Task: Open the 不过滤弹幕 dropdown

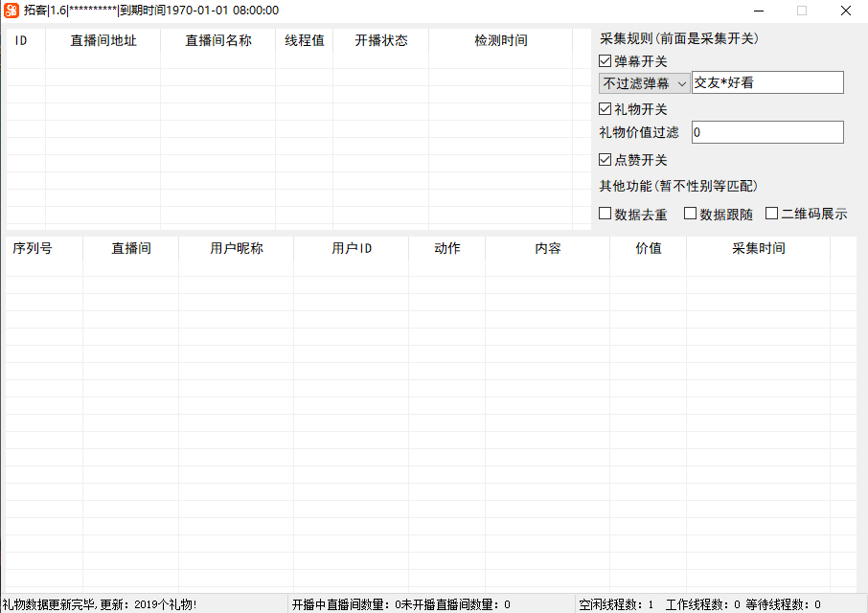Action: 645,83
